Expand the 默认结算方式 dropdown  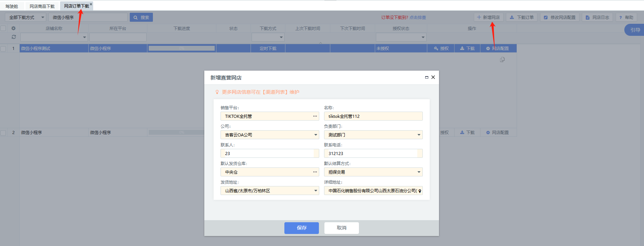tap(419, 172)
